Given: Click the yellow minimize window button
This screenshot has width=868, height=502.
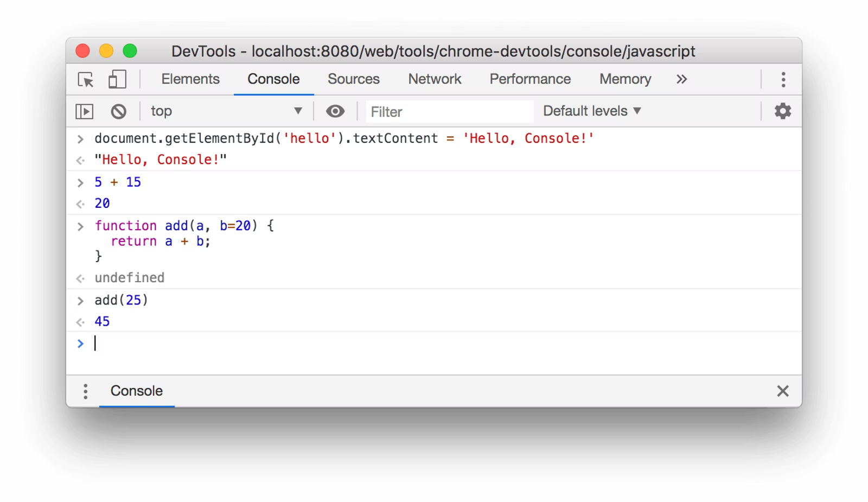Looking at the screenshot, I should point(106,51).
